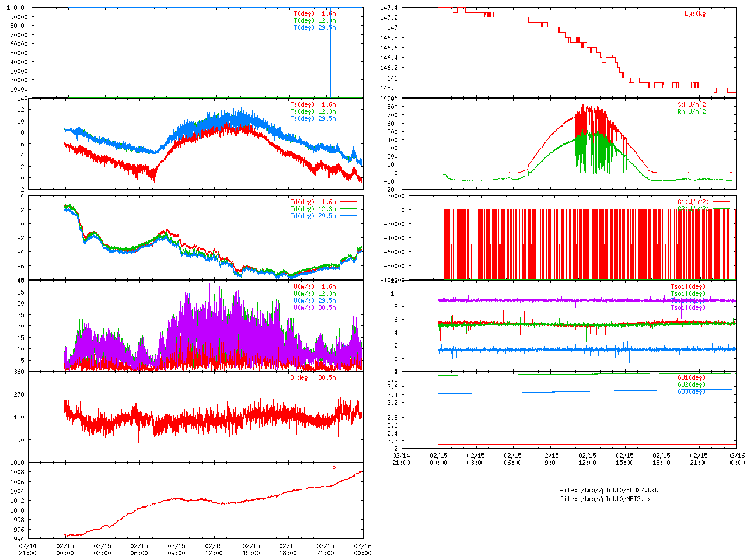Click the Rn(W/m^2) green legend line
This screenshot has width=747, height=560.
tap(721, 111)
